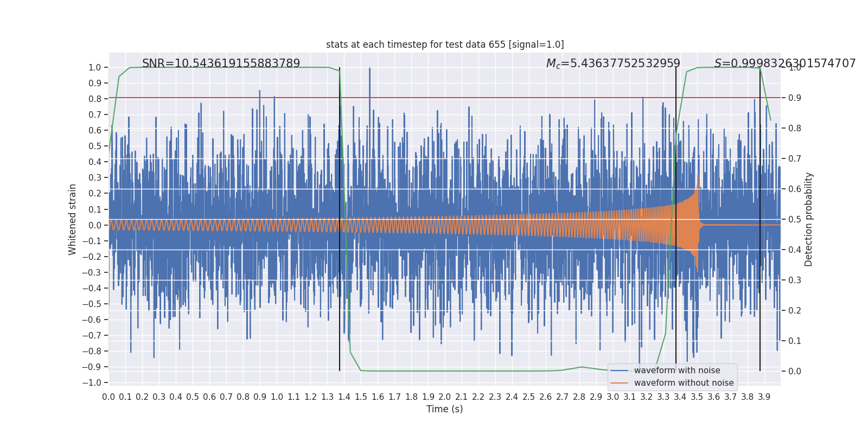
Task: Click blue line sample for waveform with noise
Action: 619,371
